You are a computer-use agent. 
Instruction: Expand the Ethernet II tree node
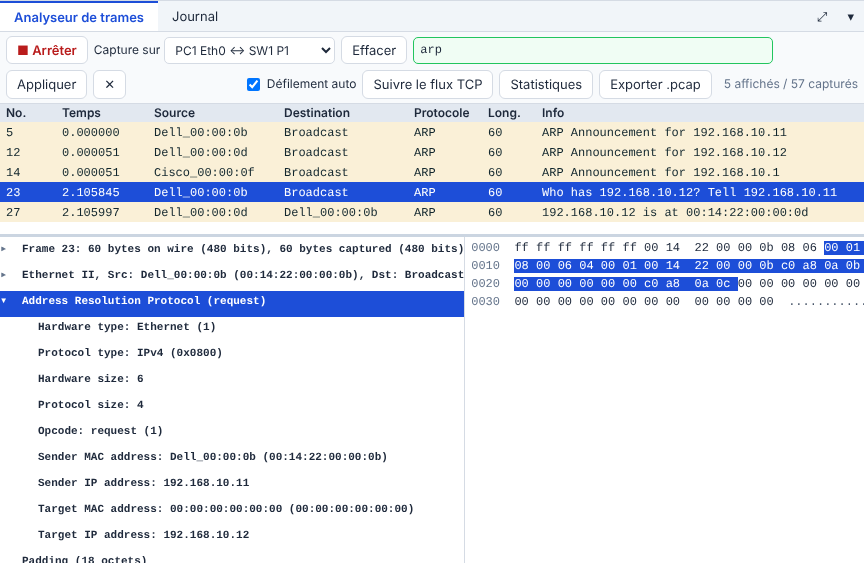pos(4,275)
